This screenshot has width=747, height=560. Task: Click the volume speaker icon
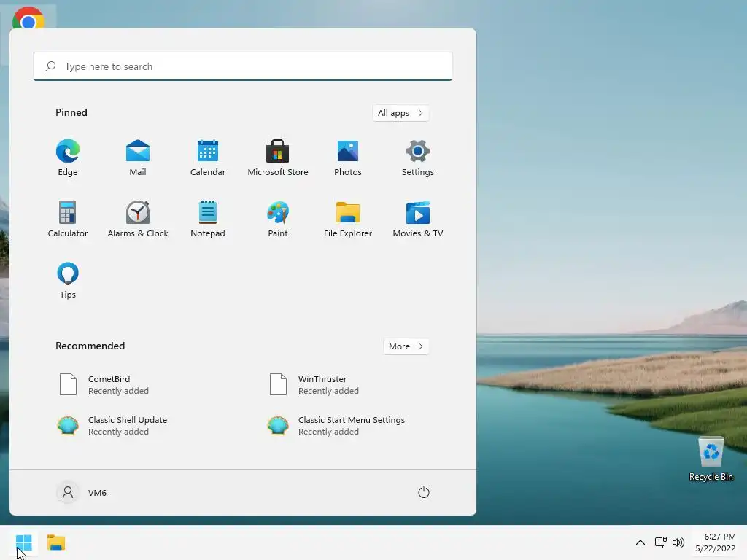point(678,542)
